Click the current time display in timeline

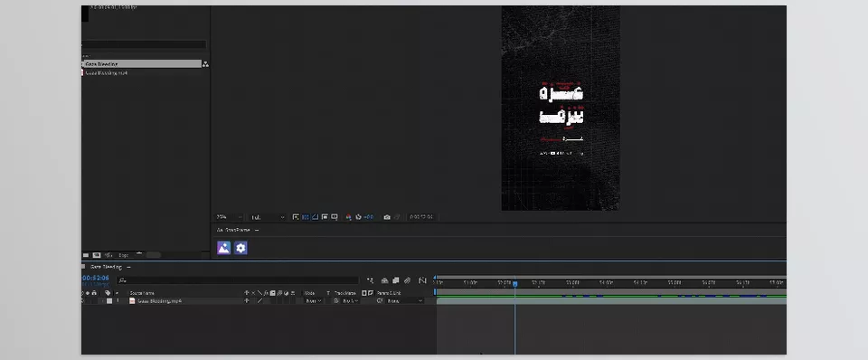click(x=96, y=278)
